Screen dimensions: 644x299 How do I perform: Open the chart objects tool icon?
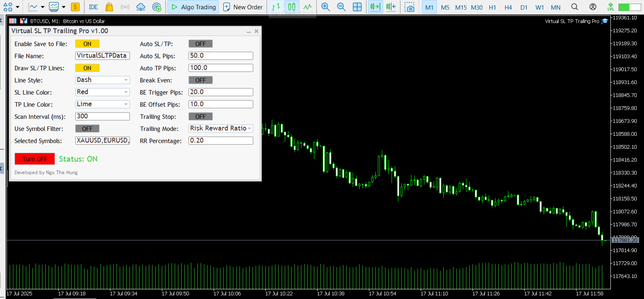click(8, 7)
